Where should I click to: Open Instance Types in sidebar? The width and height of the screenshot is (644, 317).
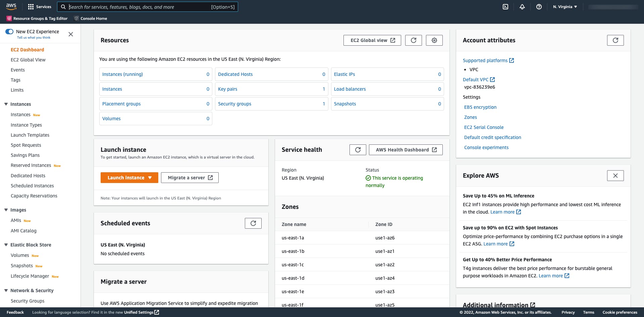click(x=26, y=125)
